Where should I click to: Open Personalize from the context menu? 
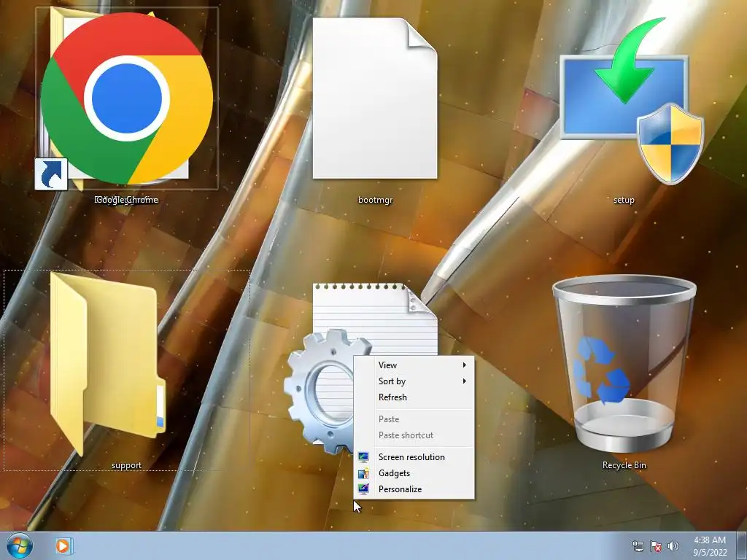pos(414,489)
